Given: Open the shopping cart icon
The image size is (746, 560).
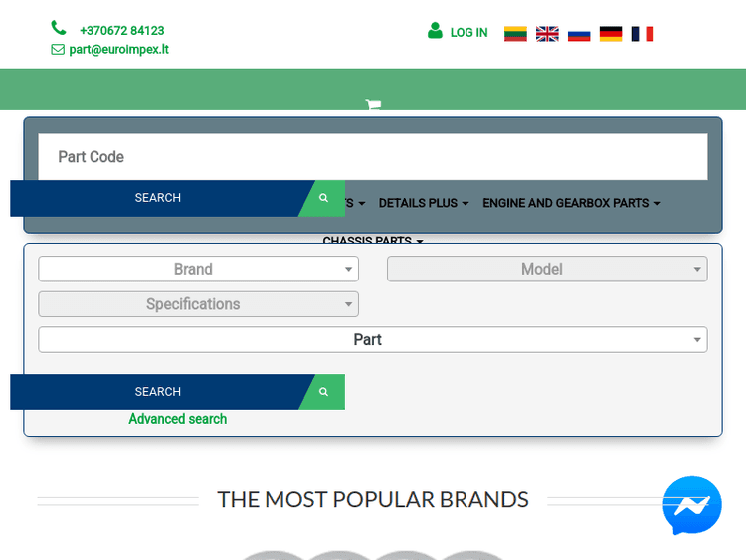Looking at the screenshot, I should [x=373, y=104].
